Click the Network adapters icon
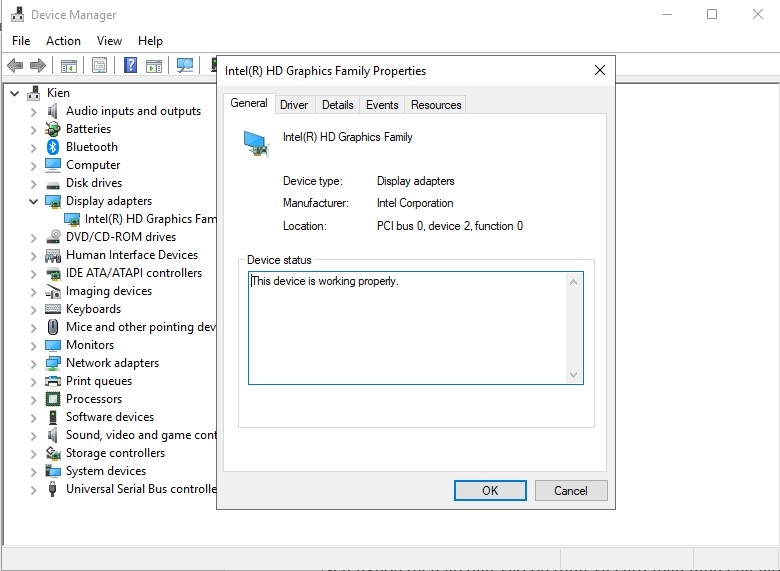 tap(53, 363)
